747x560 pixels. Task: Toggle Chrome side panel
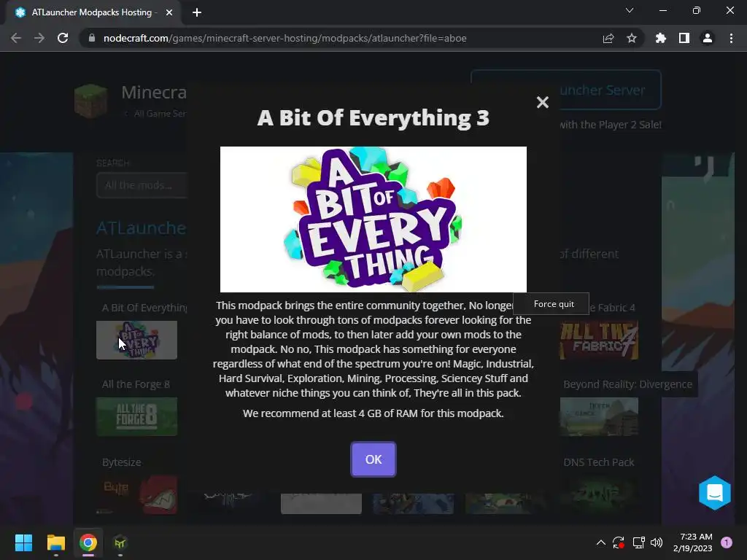[684, 38]
